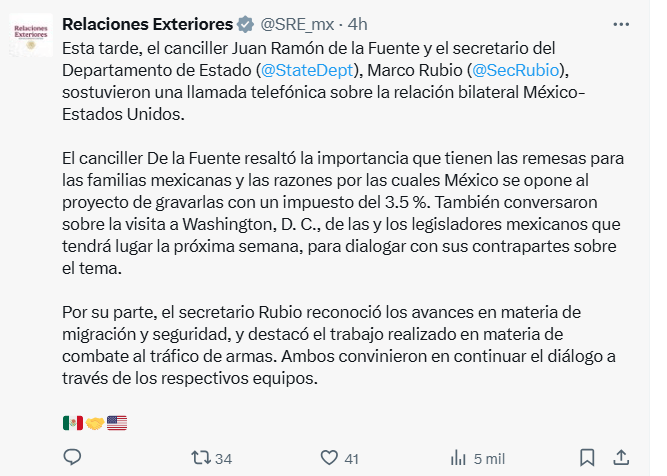Click the like count 41
This screenshot has width=667, height=476.
[351, 458]
